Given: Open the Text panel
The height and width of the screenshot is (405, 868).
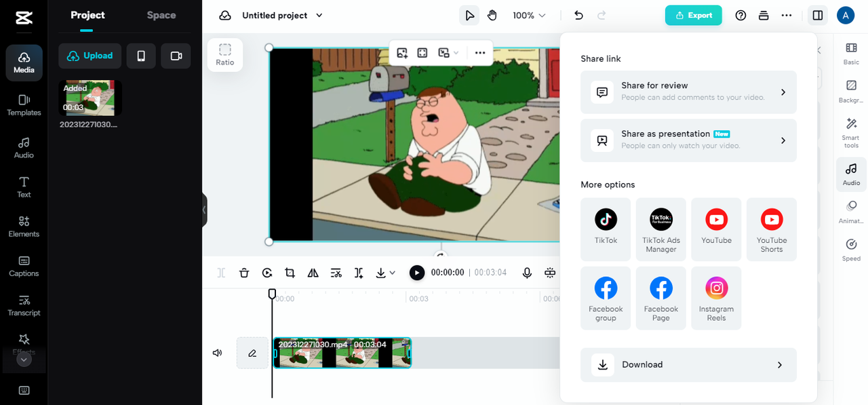Looking at the screenshot, I should pyautogui.click(x=24, y=187).
